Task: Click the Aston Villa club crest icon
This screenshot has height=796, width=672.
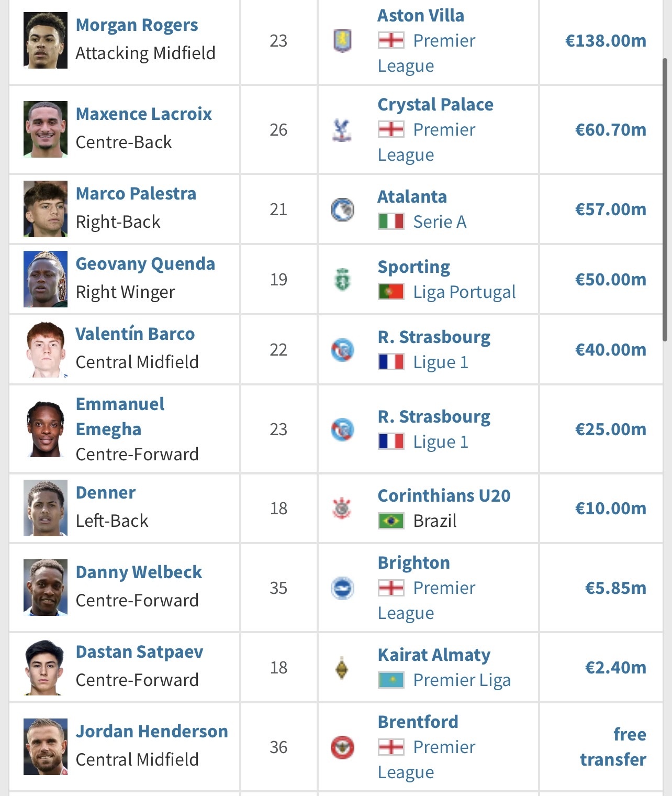Action: pos(342,41)
